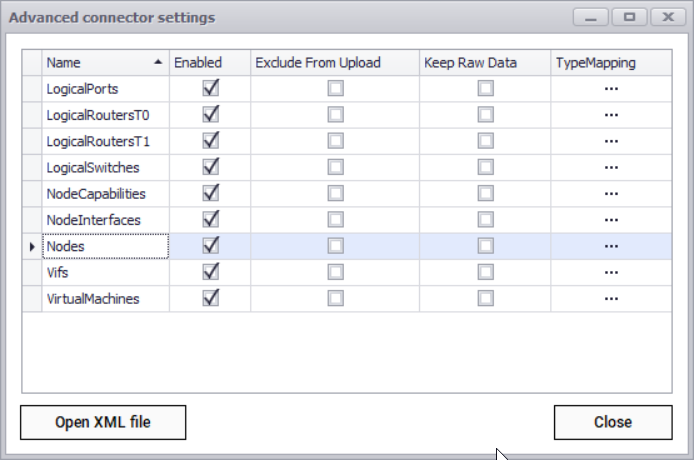Check Exclude From Upload for LogicalRoutersT1
694x460 pixels.
pos(335,141)
